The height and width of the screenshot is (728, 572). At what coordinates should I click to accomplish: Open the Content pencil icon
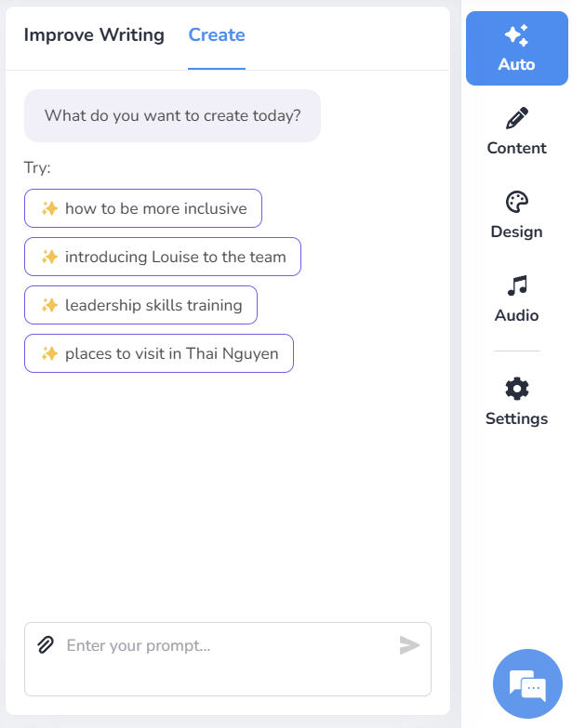pyautogui.click(x=517, y=118)
